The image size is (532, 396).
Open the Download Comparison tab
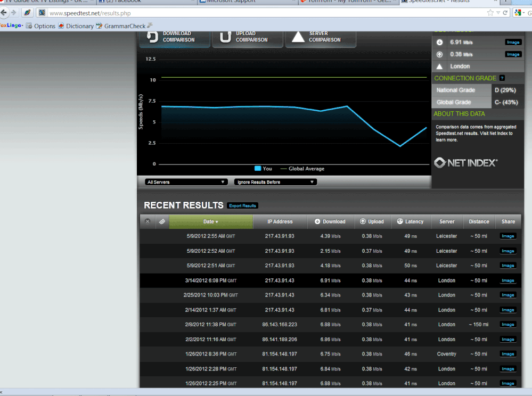pyautogui.click(x=175, y=38)
